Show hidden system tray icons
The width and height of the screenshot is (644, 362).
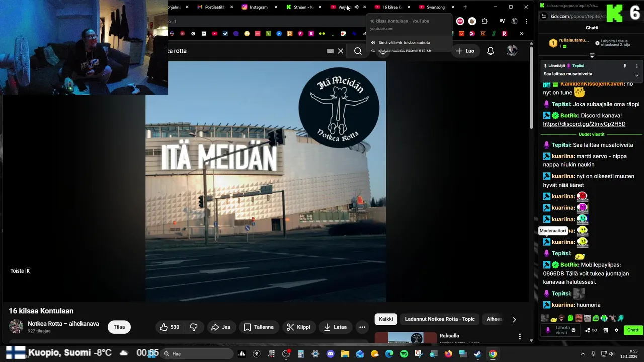(x=583, y=354)
